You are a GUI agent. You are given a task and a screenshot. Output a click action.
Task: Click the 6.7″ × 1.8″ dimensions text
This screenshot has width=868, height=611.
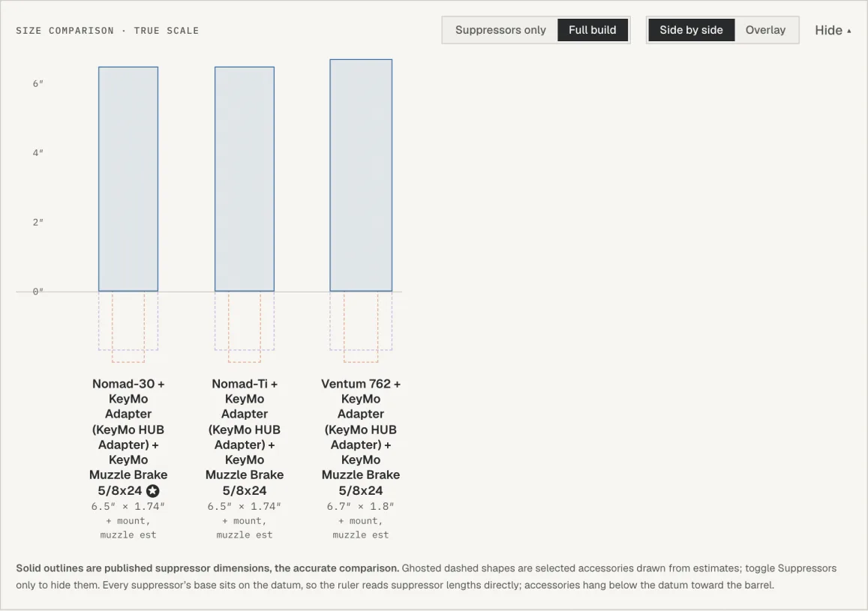click(360, 507)
